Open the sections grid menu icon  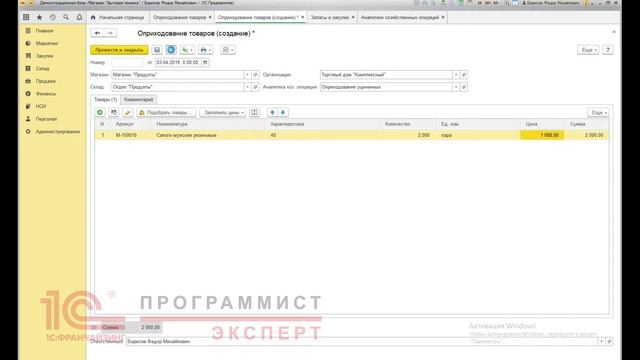click(x=26, y=17)
